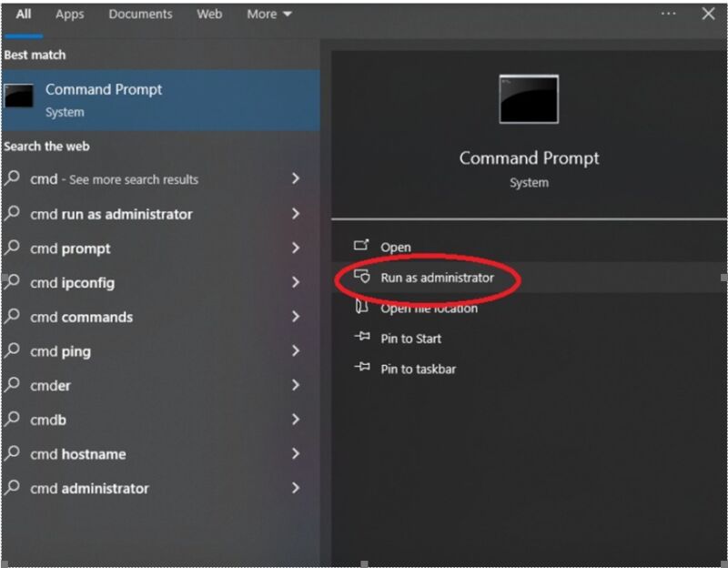728x568 pixels.
Task: Switch to the Documents tab
Action: click(140, 15)
